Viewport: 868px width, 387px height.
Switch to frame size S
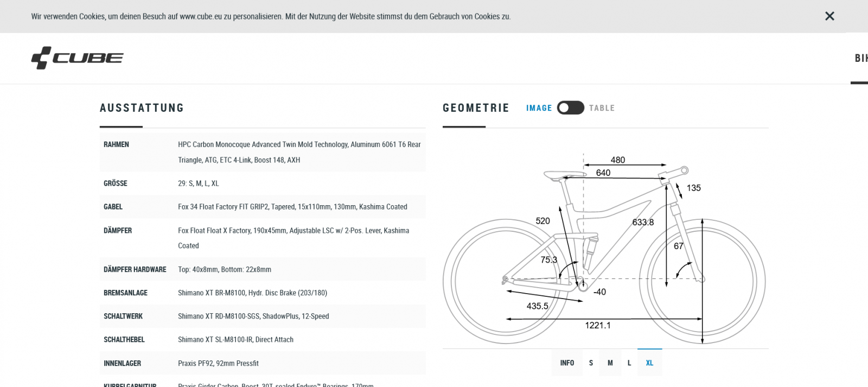coord(591,363)
